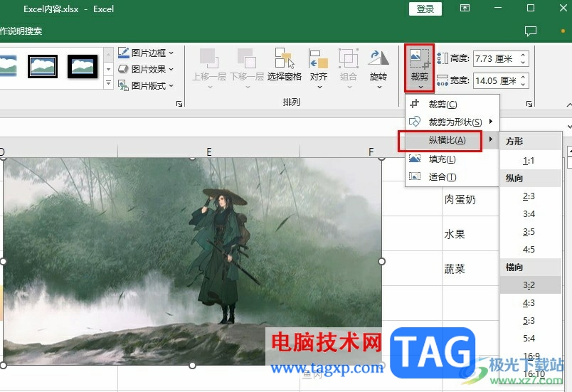Open Crop to Shape (裁剪为形状) submenu
Image resolution: width=572 pixels, height=392 pixels.
point(452,122)
